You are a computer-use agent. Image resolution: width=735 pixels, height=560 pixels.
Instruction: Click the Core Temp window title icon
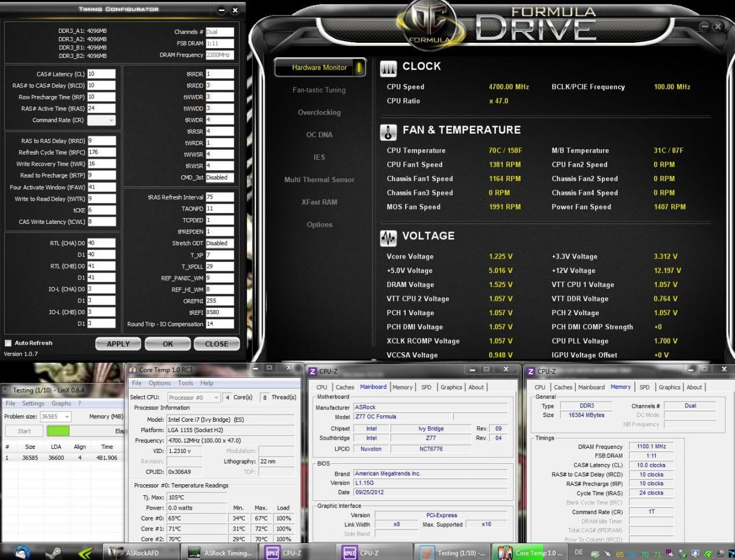133,370
